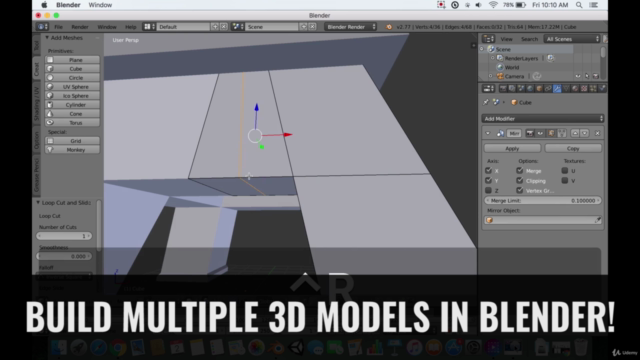Click the scene browse icon beside Scene field
The image size is (640, 360).
pyautogui.click(x=238, y=27)
